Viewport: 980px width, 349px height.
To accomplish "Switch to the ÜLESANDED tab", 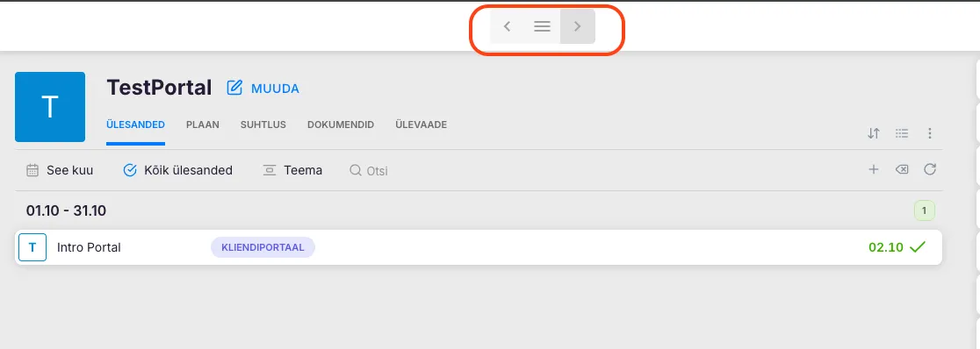I will [135, 125].
